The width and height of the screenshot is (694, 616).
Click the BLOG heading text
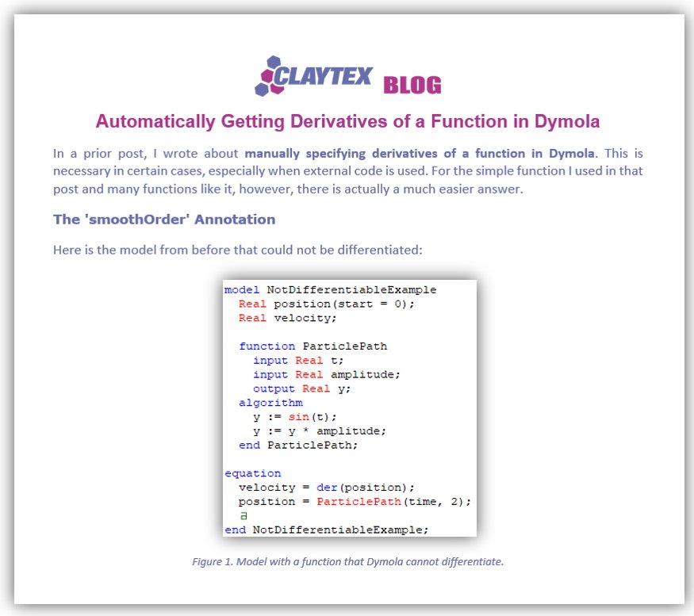(412, 85)
